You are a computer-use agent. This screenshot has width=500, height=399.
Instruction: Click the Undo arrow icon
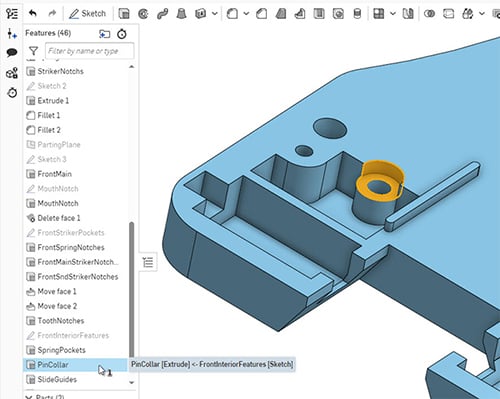coord(32,13)
